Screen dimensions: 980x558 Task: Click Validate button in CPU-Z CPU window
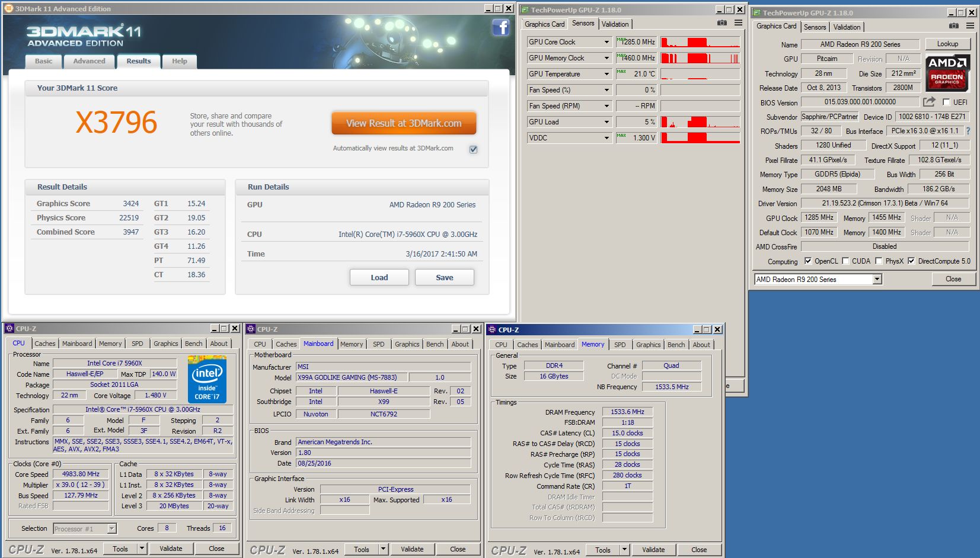coord(171,549)
